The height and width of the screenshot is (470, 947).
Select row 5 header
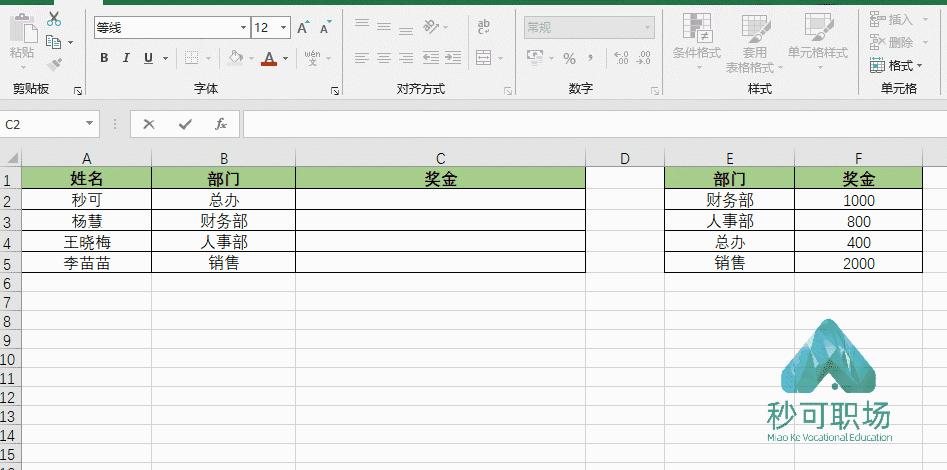[8, 263]
